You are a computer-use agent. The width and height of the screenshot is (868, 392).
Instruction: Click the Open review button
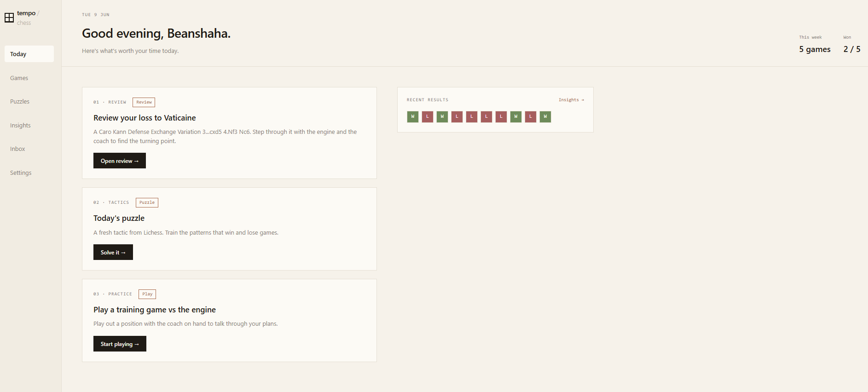coord(120,161)
